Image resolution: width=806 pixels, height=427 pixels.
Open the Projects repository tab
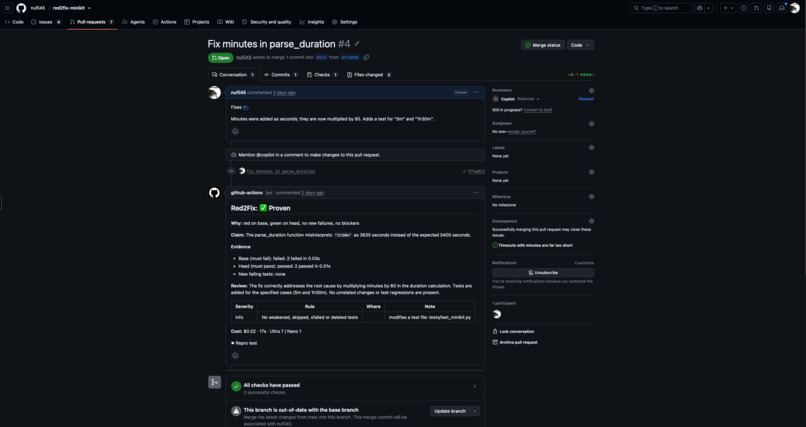click(196, 22)
